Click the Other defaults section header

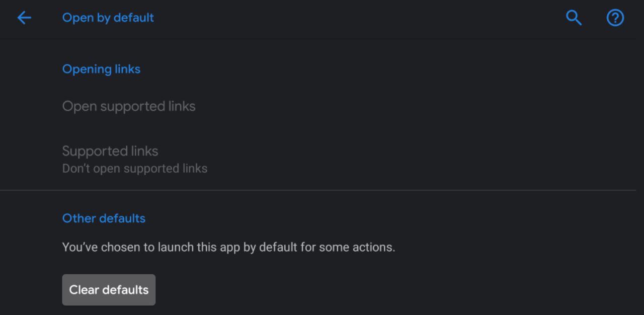point(104,218)
